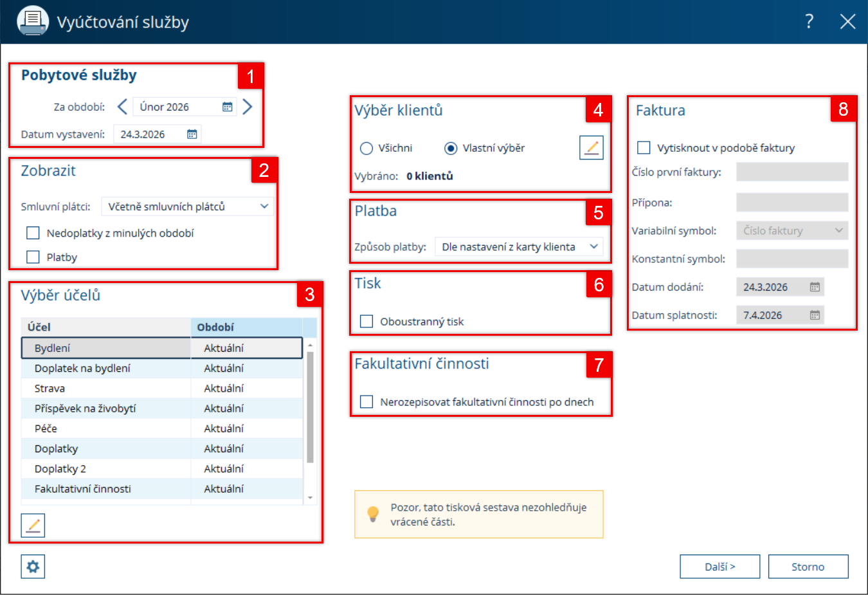Open help with the question mark icon
Viewport: 868px width, 595px height.
coord(809,21)
